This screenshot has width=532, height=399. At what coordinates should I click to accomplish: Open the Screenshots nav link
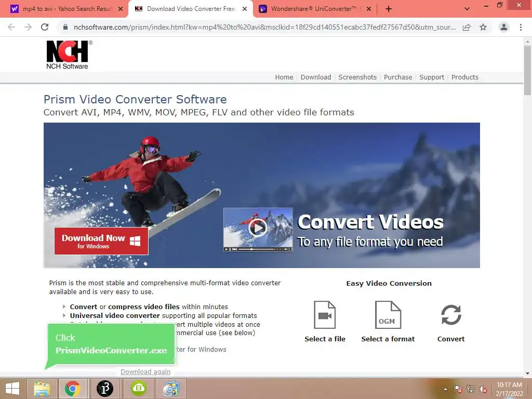click(357, 77)
